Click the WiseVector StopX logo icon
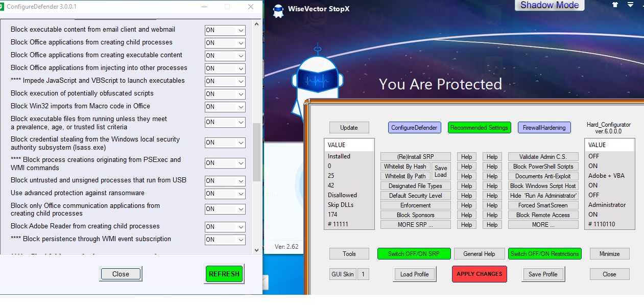Image resolution: width=644 pixels, height=305 pixels. [278, 10]
